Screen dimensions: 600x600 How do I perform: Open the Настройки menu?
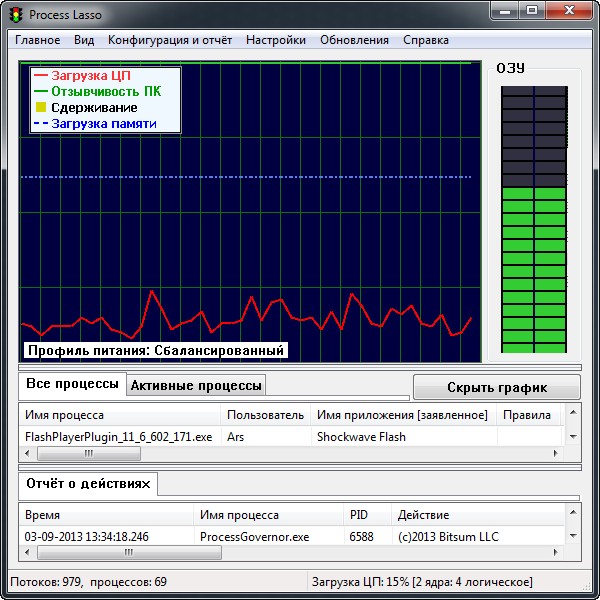point(275,40)
